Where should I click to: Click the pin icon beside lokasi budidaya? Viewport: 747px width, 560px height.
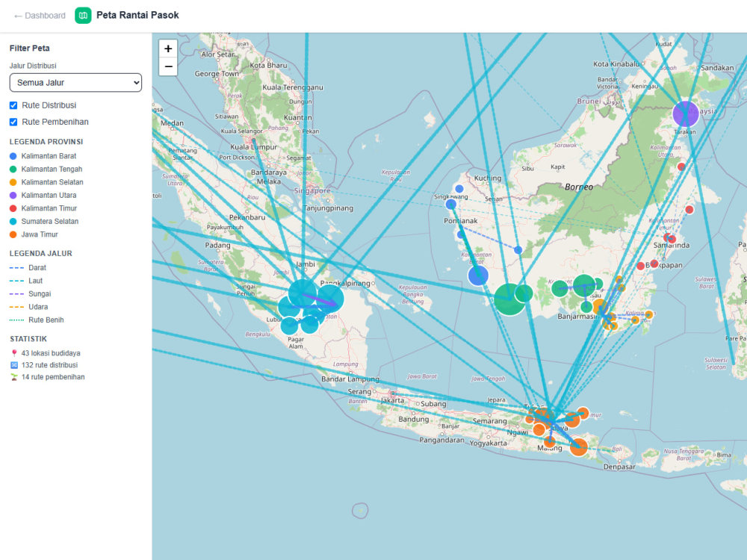[x=13, y=353]
